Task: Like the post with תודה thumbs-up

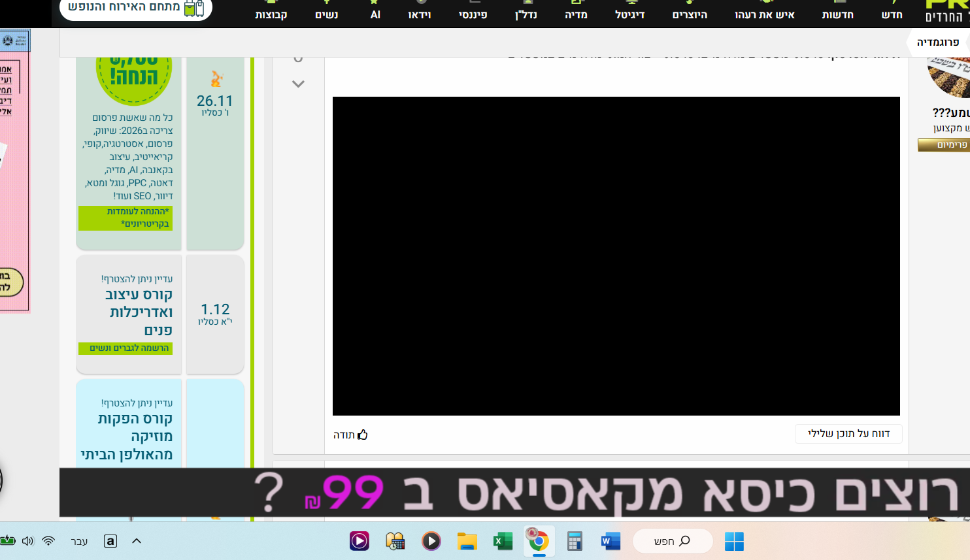Action: click(x=351, y=435)
